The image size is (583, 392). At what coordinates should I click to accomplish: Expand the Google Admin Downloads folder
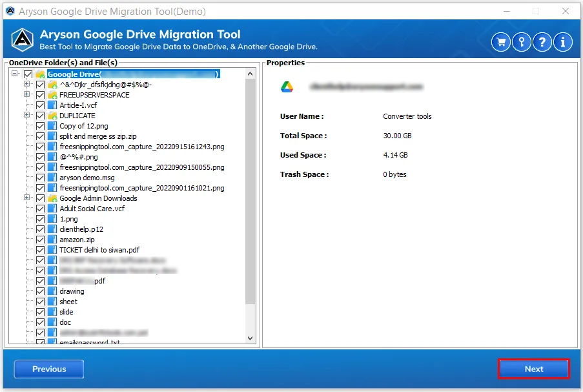coord(26,198)
